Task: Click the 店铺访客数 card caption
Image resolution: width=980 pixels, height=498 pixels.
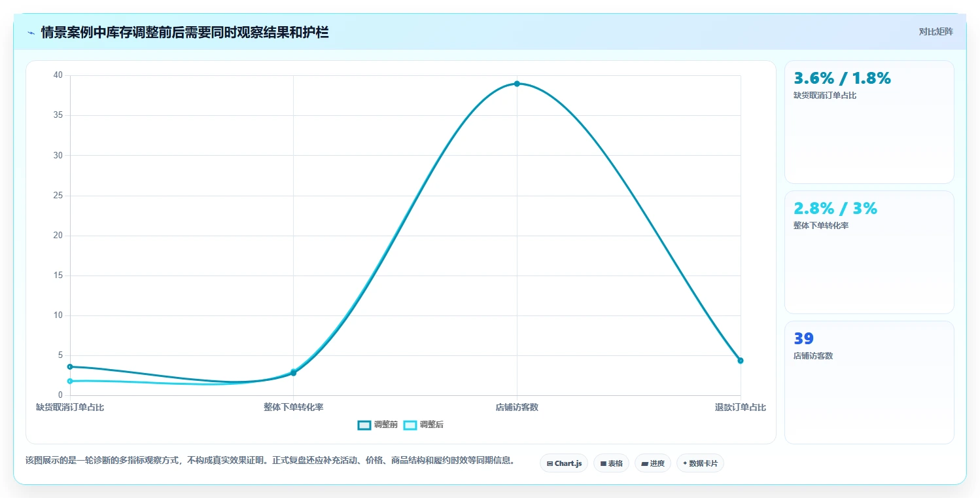Action: coord(813,356)
